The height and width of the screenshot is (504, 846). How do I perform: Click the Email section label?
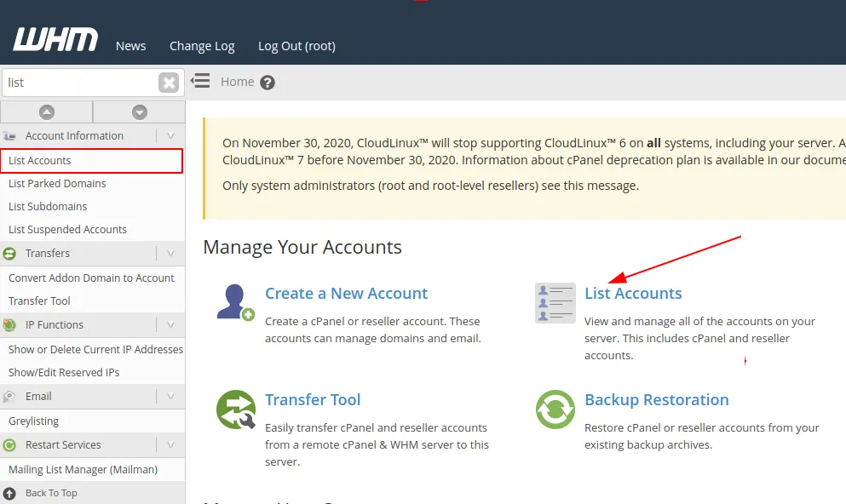pyautogui.click(x=38, y=397)
